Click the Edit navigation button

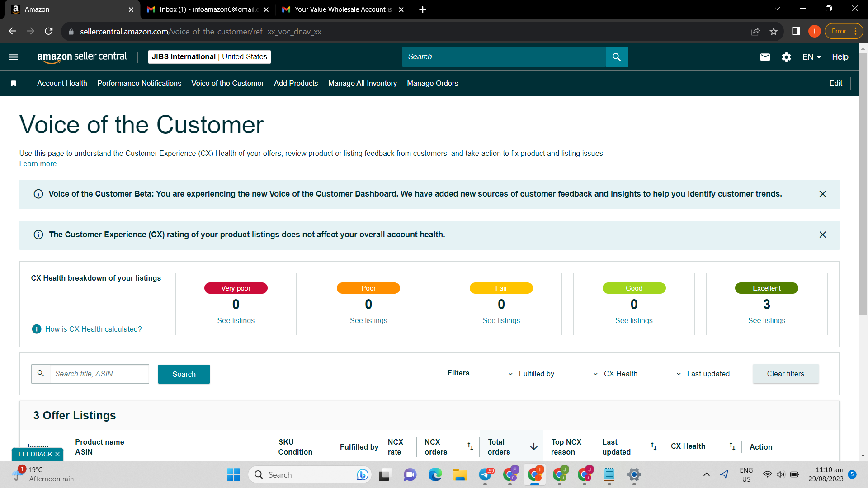836,84
